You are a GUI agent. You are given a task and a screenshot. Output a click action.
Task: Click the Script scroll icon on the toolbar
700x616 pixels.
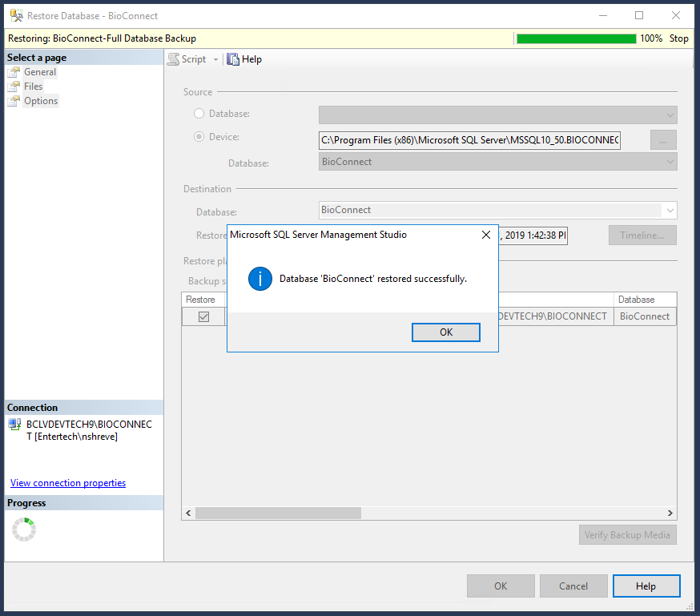click(173, 58)
